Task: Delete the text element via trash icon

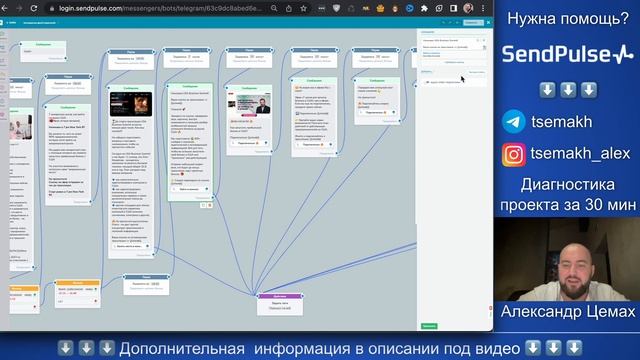Action: (x=484, y=47)
